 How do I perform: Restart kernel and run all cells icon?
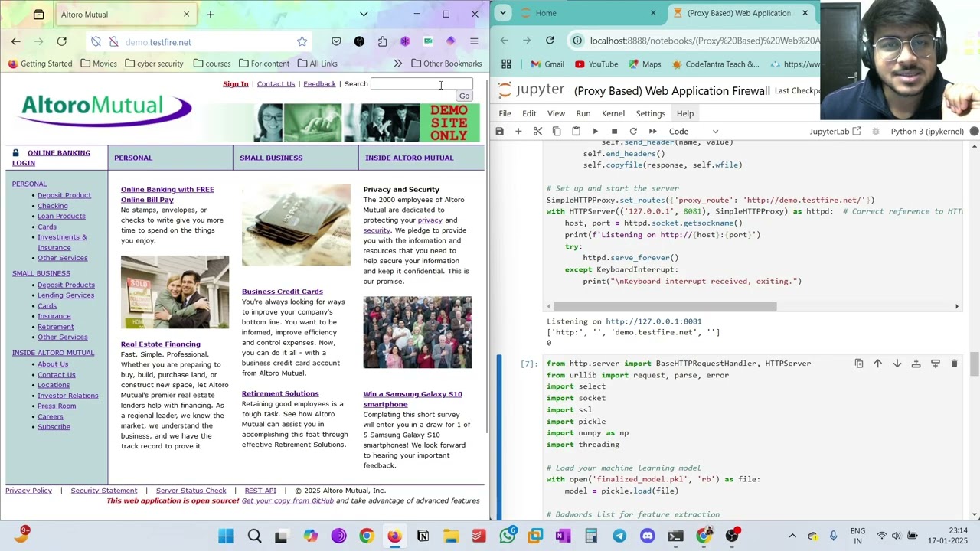tap(652, 132)
